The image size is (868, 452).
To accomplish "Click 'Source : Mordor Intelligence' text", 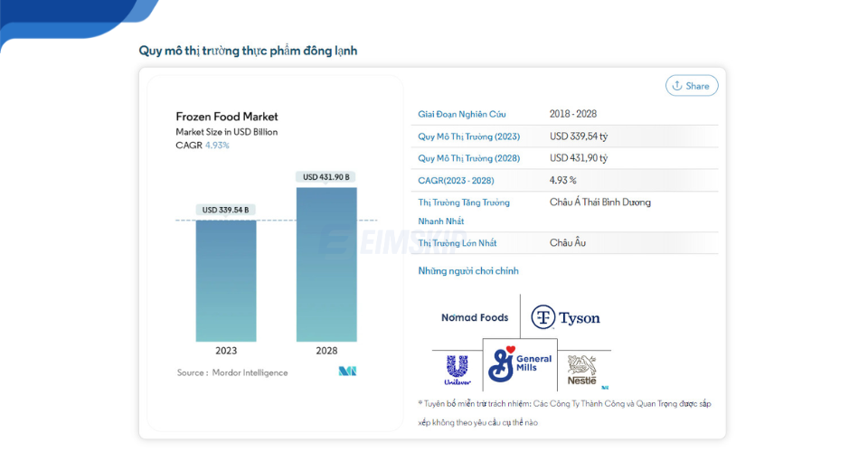I will [232, 372].
